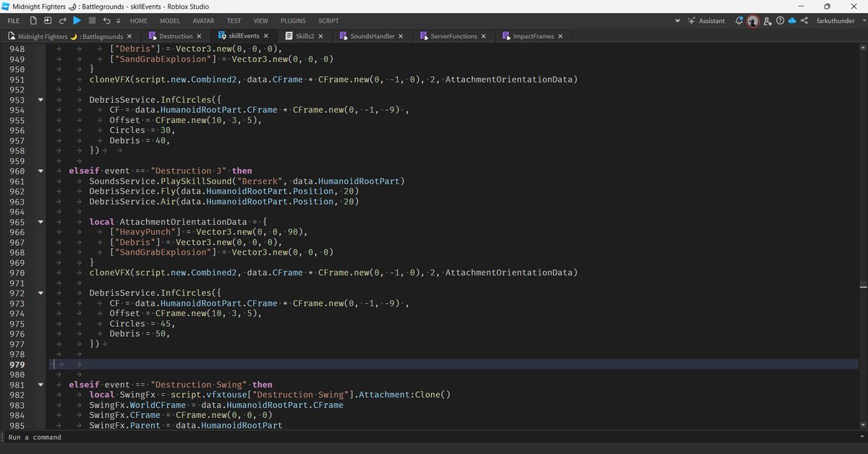Click the share icon

804,21
